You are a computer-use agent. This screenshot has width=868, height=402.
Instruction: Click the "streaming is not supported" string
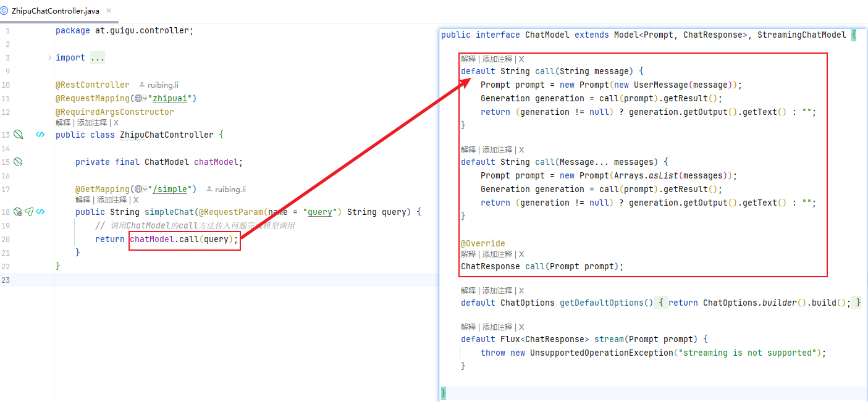click(x=748, y=353)
